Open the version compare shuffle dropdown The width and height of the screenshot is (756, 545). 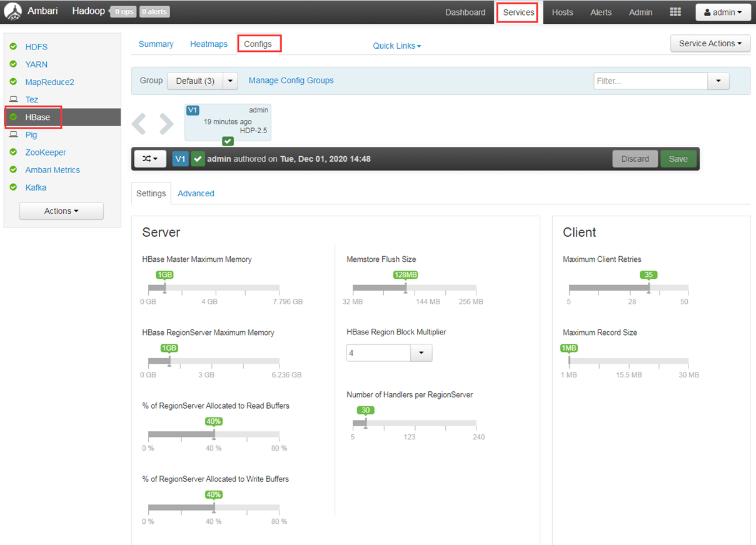[150, 159]
